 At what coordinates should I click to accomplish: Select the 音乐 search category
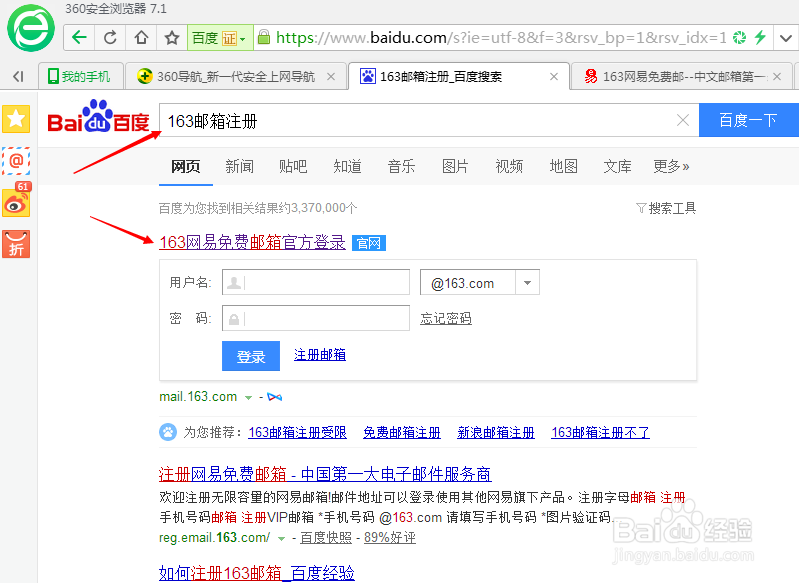(x=402, y=166)
